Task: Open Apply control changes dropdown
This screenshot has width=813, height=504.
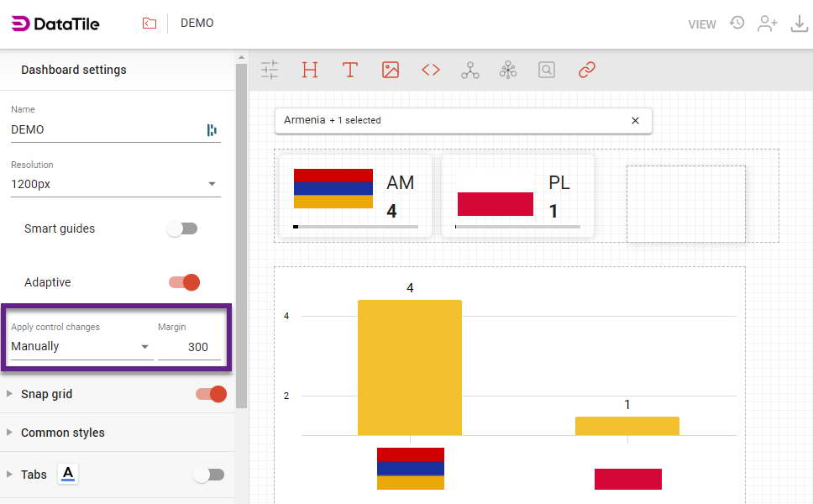Action: [81, 346]
